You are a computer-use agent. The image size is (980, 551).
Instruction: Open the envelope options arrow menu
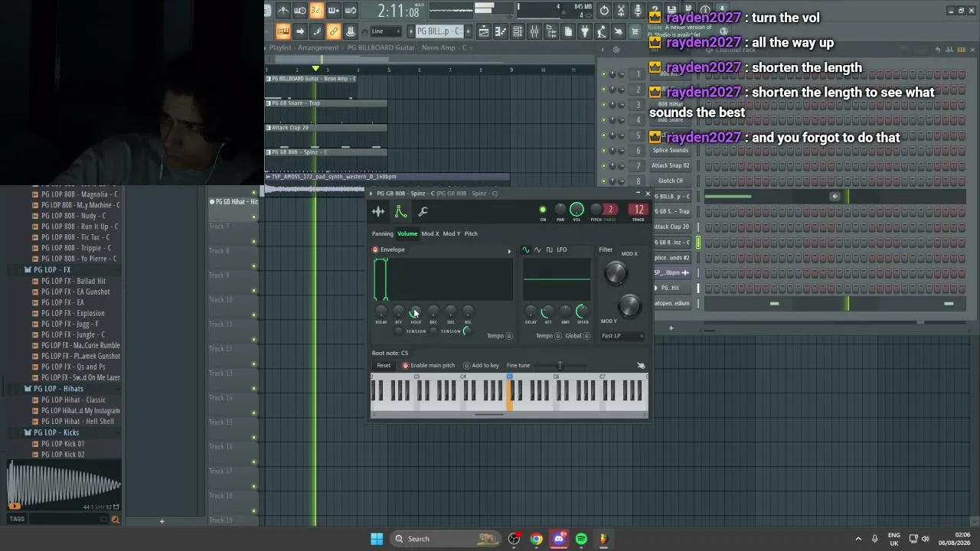click(509, 251)
